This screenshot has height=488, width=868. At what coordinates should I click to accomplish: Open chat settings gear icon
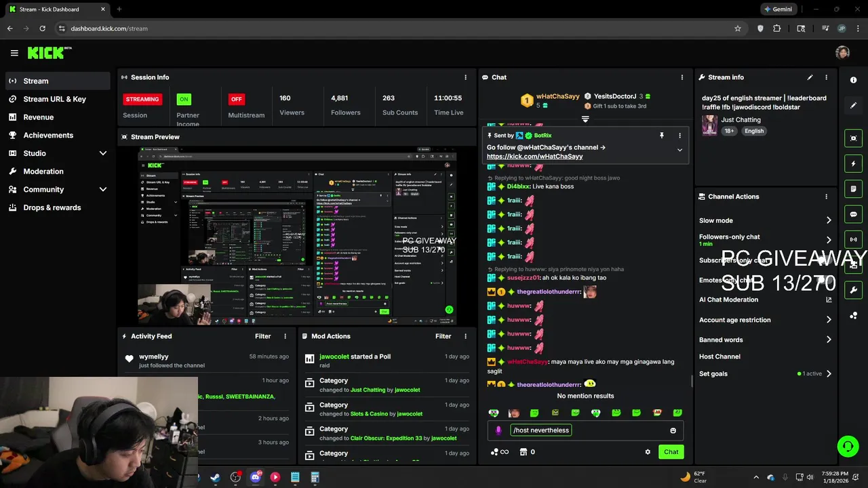pyautogui.click(x=648, y=452)
